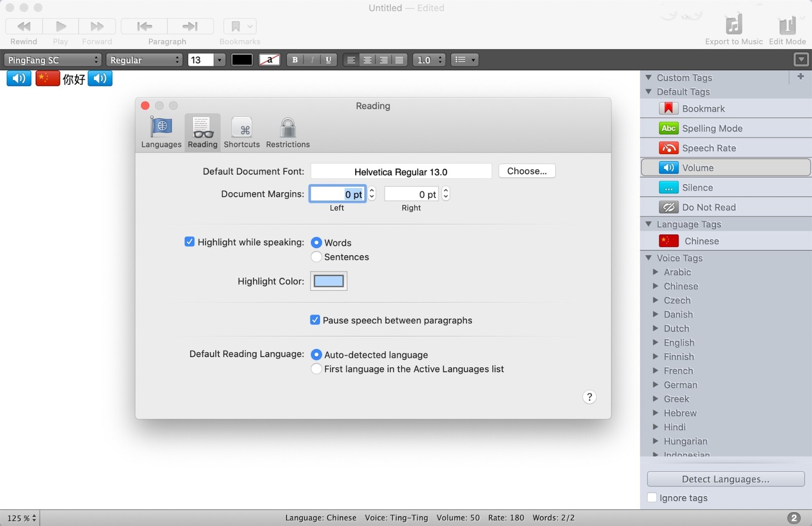Click the Chinese flag tag in document
812x526 pixels.
click(48, 79)
